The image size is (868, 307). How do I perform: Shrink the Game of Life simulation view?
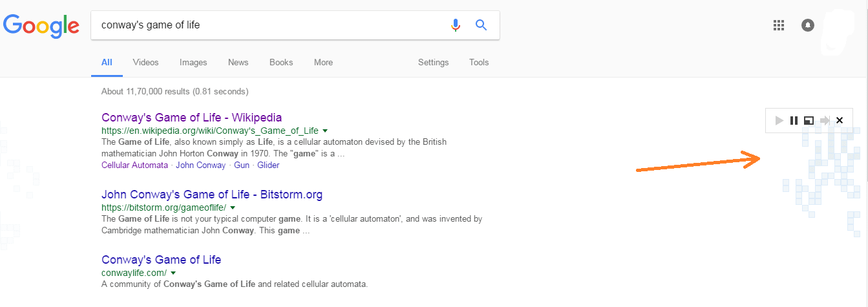tap(809, 120)
